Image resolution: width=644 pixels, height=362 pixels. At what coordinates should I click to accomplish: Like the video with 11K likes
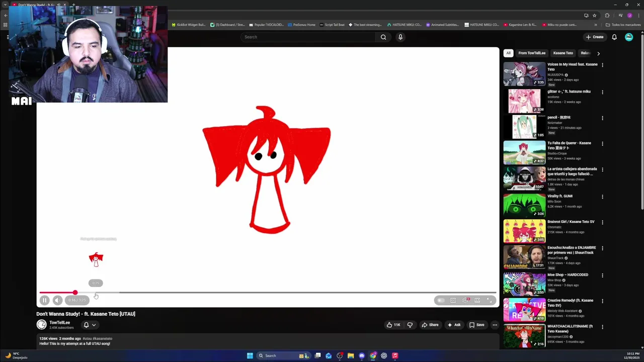point(393,325)
